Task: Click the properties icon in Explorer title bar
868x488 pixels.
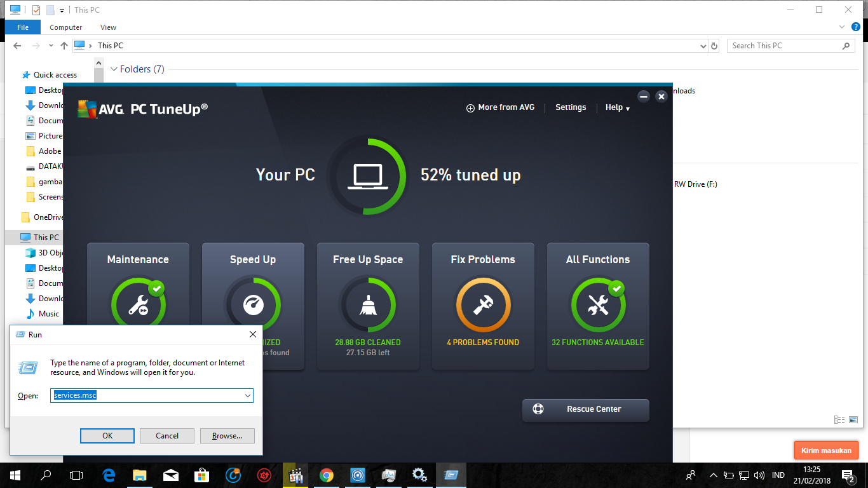Action: [36, 10]
